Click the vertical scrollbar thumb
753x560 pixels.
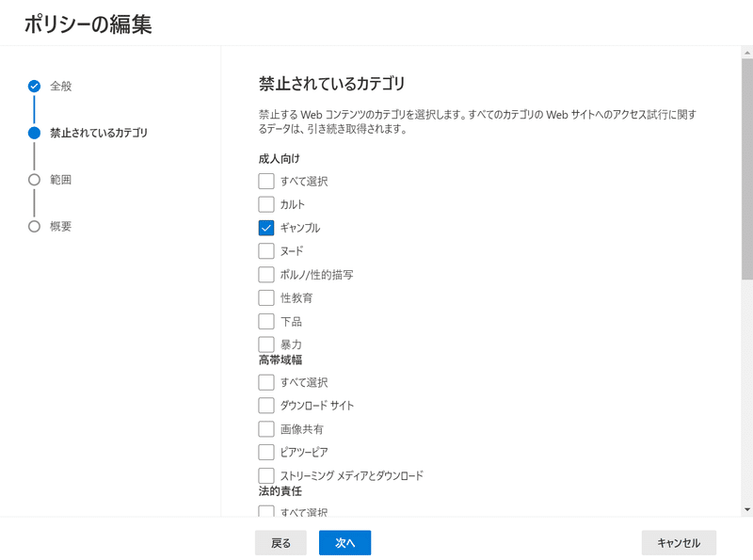tap(746, 168)
